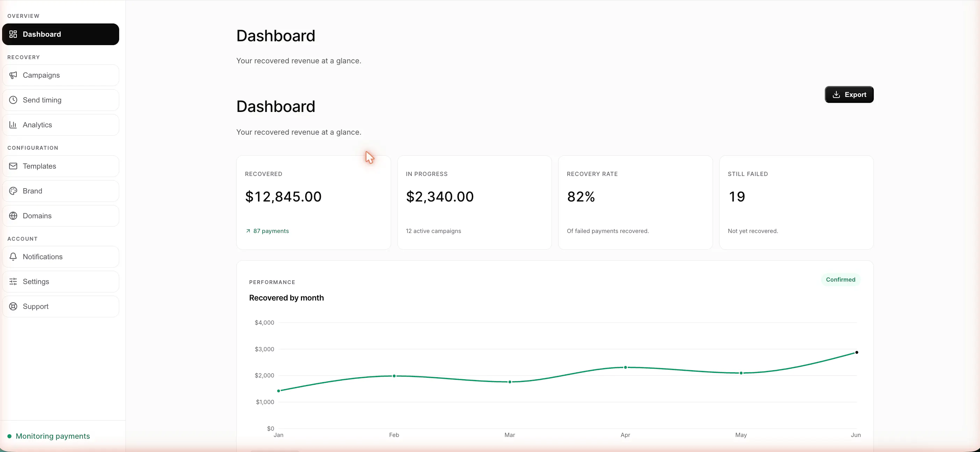Viewport: 980px width, 452px height.
Task: Open Notifications settings
Action: click(60, 257)
